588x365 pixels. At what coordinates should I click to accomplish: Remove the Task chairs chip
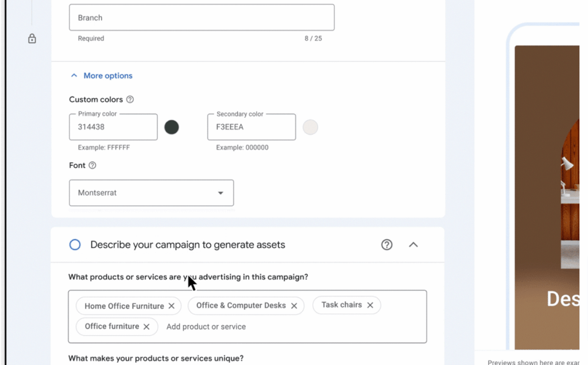coord(370,305)
